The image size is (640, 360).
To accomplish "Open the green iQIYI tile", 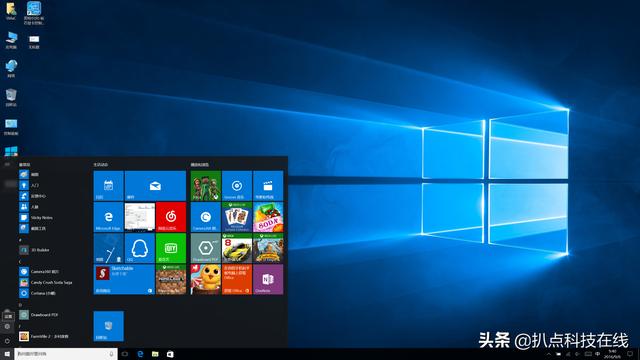I will click(x=171, y=248).
